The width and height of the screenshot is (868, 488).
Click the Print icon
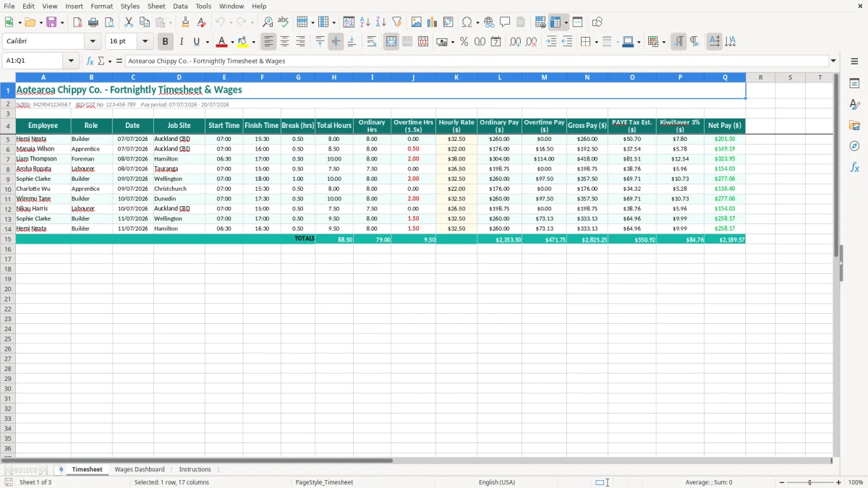pos(93,22)
